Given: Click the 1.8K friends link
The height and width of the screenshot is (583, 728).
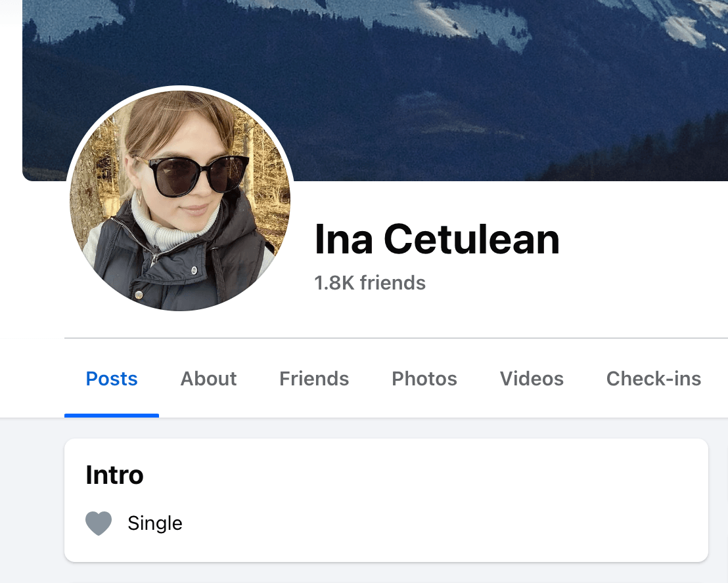Looking at the screenshot, I should [x=370, y=283].
